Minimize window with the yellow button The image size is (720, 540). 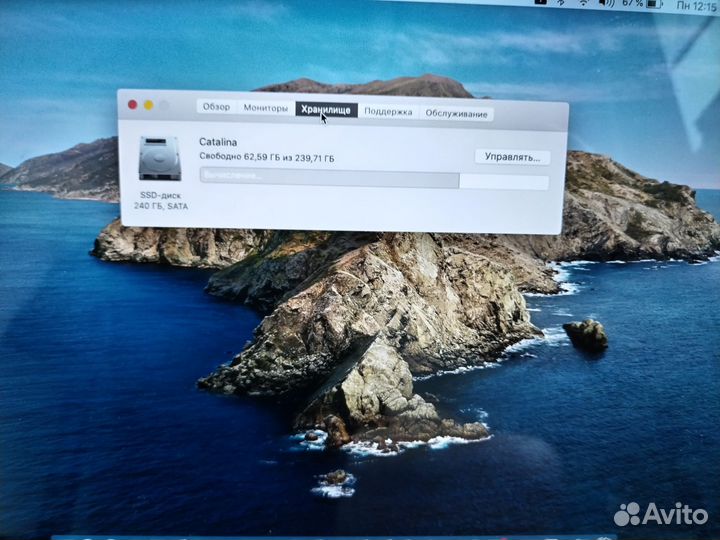coord(149,105)
